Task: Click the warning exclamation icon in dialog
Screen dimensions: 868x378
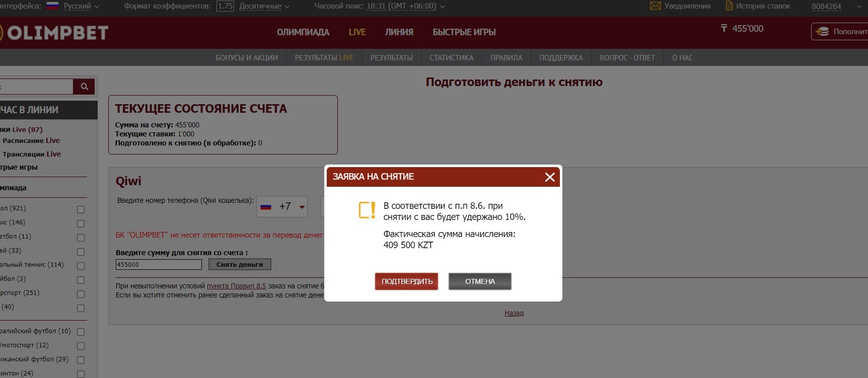Action: 367,210
